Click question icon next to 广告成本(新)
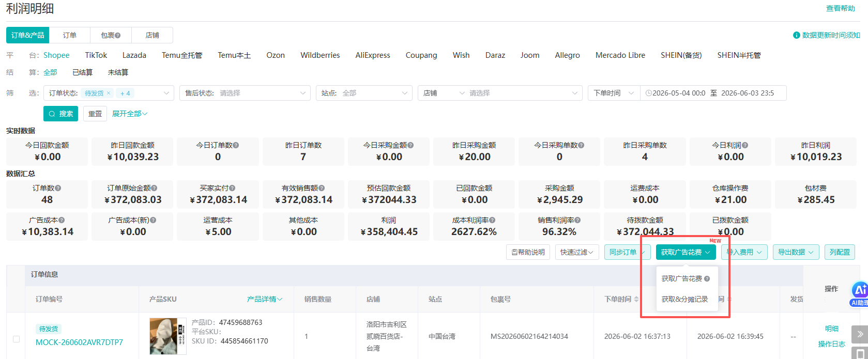 coord(153,221)
